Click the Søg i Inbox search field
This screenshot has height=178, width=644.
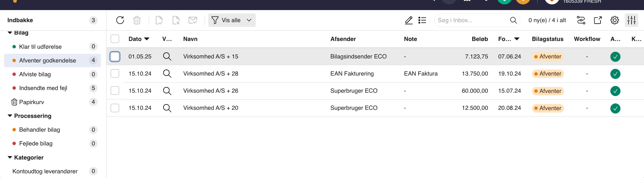473,20
